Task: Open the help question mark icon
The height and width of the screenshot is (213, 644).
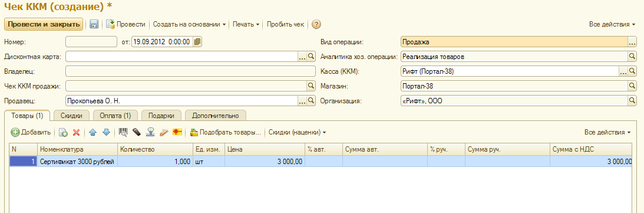Action: [316, 24]
